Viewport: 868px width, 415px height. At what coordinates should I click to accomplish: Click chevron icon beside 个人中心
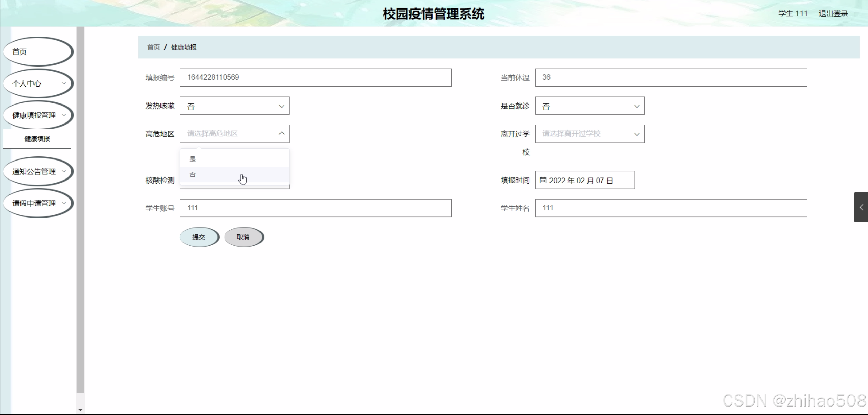click(64, 83)
